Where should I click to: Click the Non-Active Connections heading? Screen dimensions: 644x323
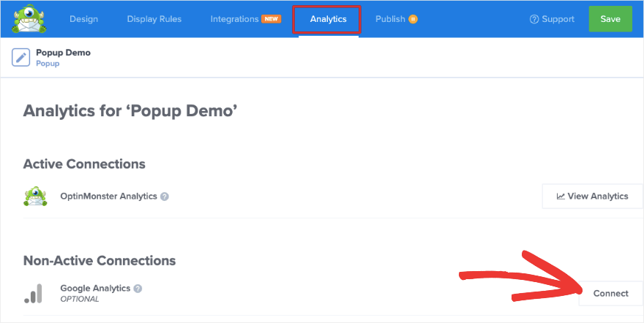click(x=100, y=261)
